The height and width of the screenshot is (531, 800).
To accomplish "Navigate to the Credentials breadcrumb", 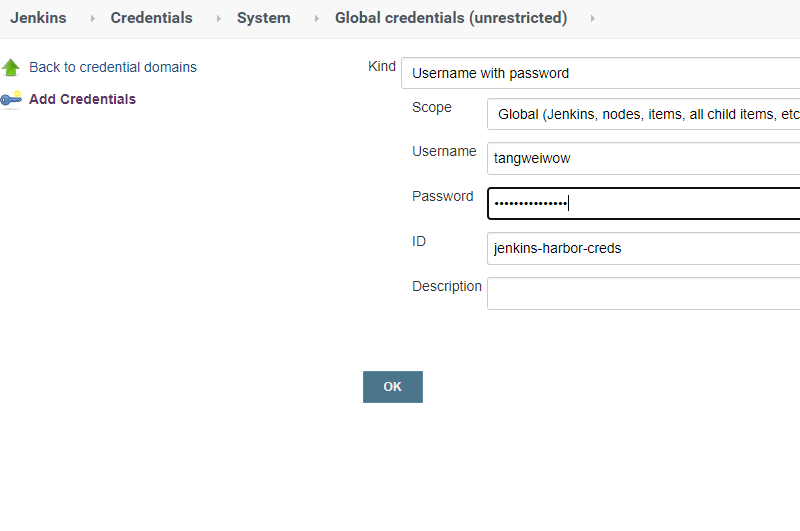I will click(151, 18).
